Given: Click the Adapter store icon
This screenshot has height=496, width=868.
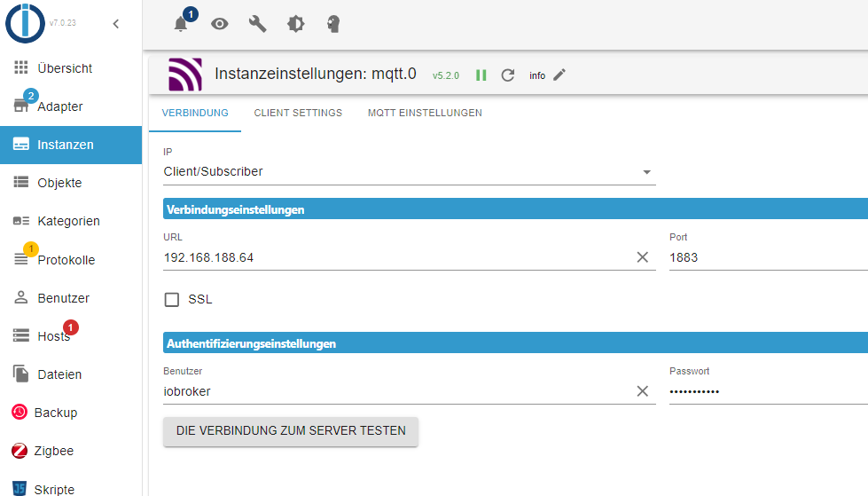Looking at the screenshot, I should 21,106.
